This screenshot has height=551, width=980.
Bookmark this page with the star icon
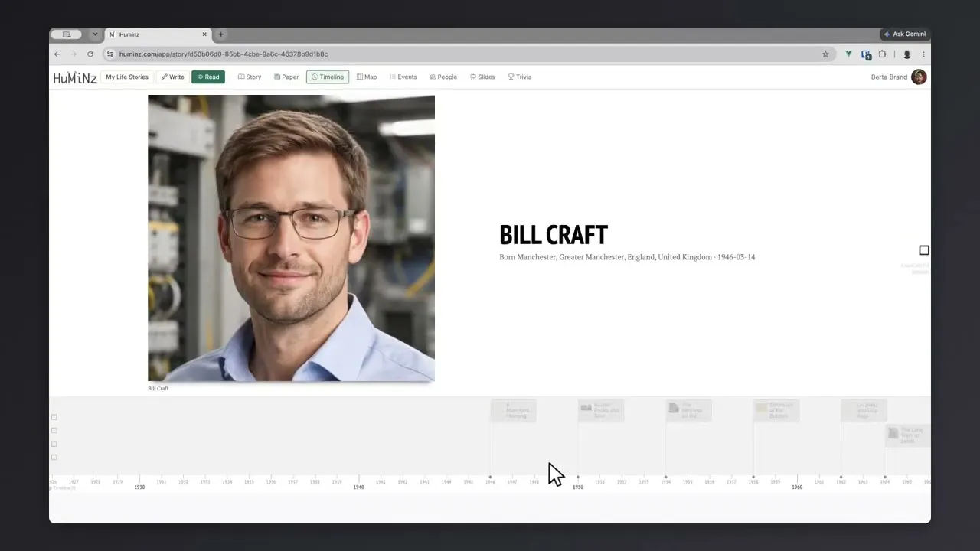point(825,54)
